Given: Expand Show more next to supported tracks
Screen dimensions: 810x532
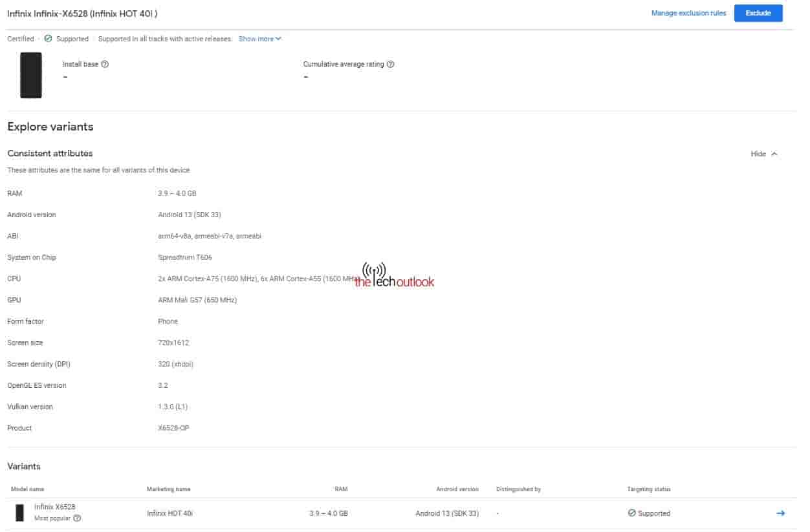Looking at the screenshot, I should point(259,39).
